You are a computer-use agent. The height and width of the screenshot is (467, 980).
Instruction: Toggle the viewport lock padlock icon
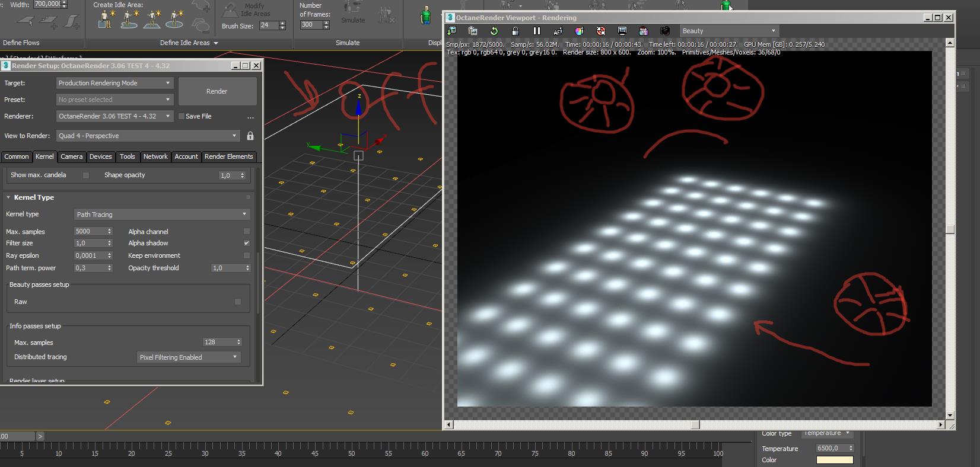click(x=516, y=31)
